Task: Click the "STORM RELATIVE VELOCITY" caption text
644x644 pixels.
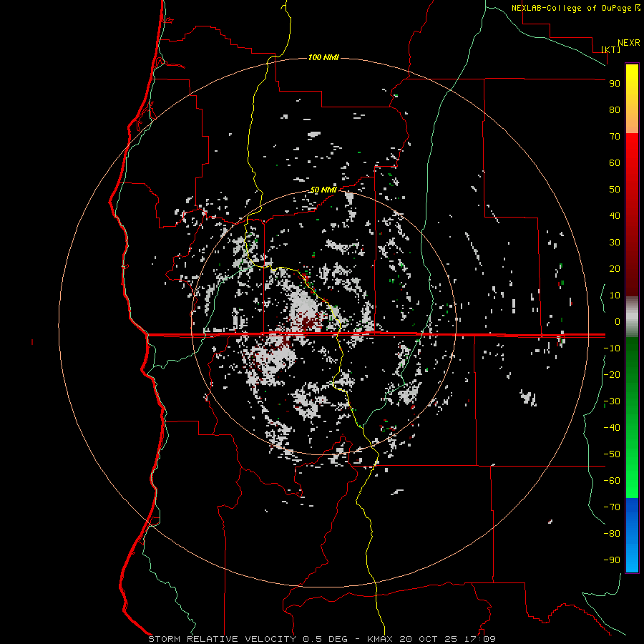Action: [x=222, y=639]
